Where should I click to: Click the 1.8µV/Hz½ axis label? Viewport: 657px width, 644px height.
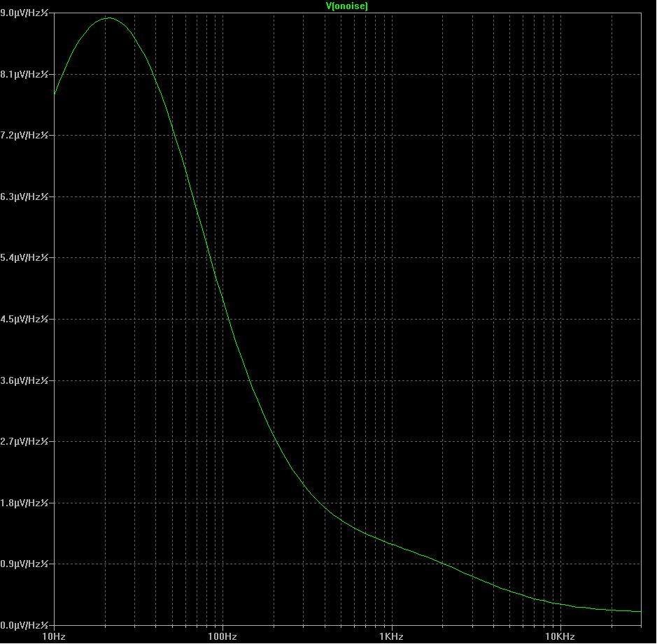pos(24,503)
